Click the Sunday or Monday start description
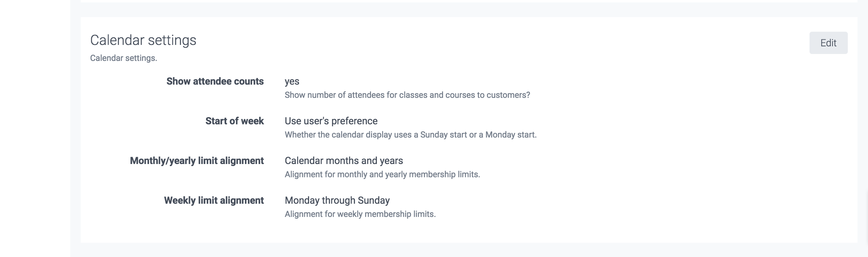 410,135
